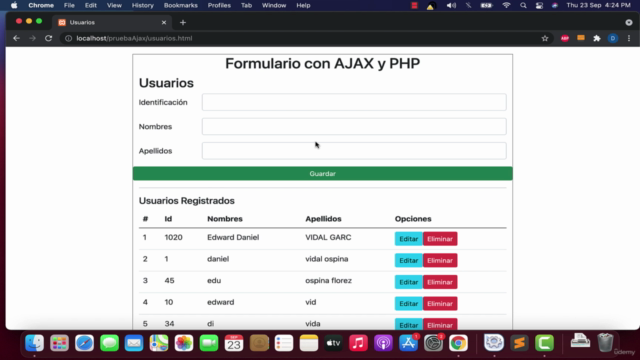Open FaceTime from the dock
Screen dimensions: 640x360
click(x=209, y=343)
